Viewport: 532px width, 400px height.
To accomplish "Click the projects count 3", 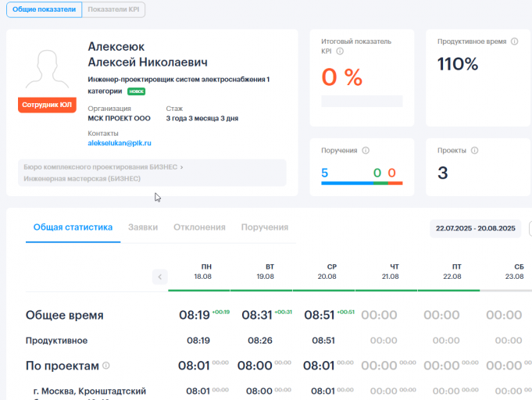I will coord(443,173).
